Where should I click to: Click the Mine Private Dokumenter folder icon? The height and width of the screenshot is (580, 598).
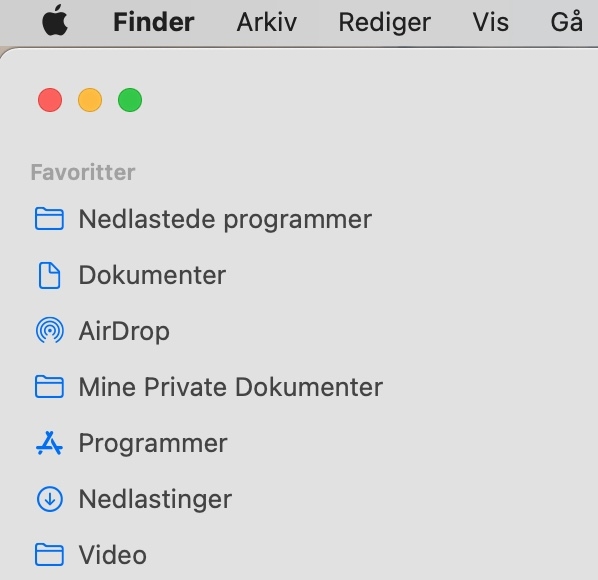49,387
